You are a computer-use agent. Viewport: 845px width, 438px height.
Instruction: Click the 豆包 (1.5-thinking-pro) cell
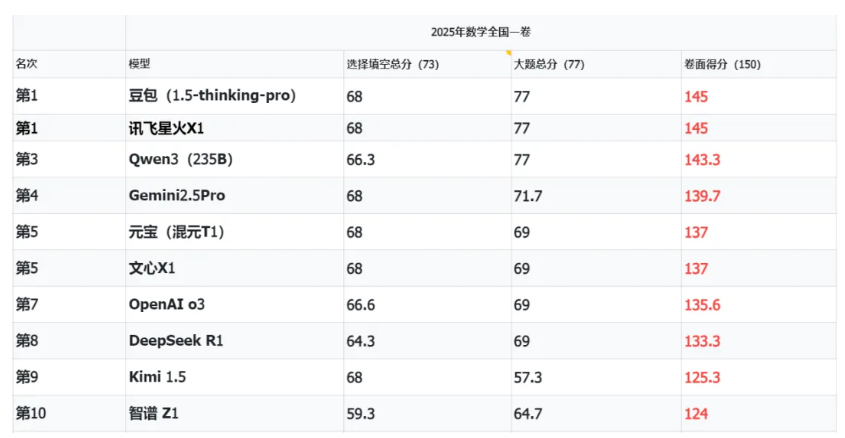tap(234, 96)
